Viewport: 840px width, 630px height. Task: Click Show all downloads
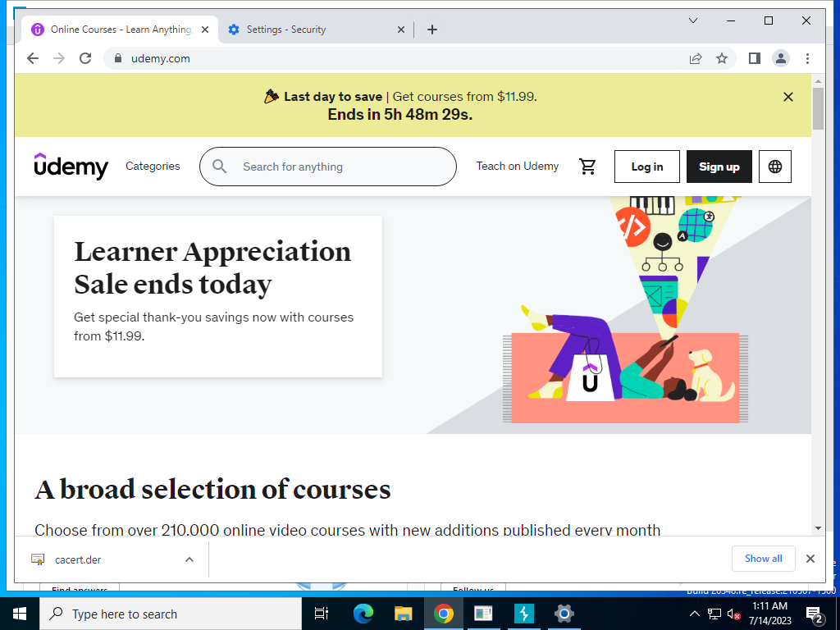(764, 559)
